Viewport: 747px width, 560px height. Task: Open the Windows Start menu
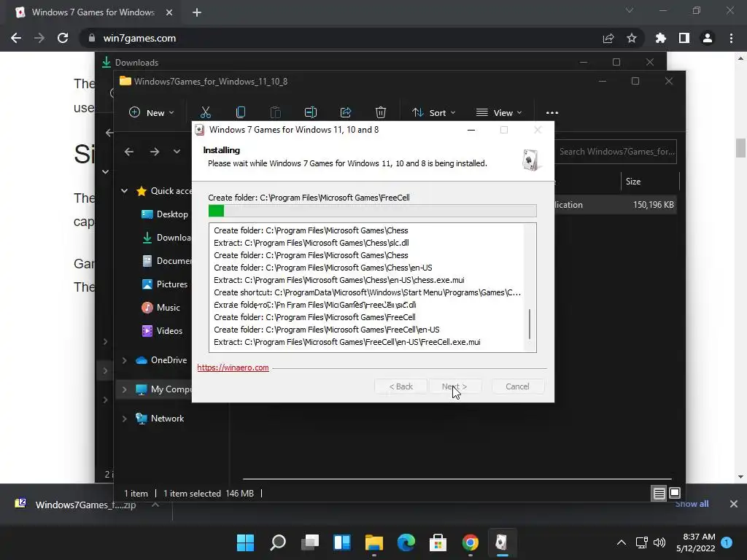click(245, 542)
